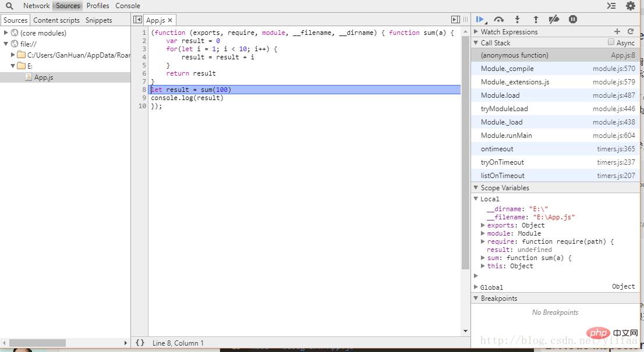Select Module.load stack frame

[x=555, y=95]
